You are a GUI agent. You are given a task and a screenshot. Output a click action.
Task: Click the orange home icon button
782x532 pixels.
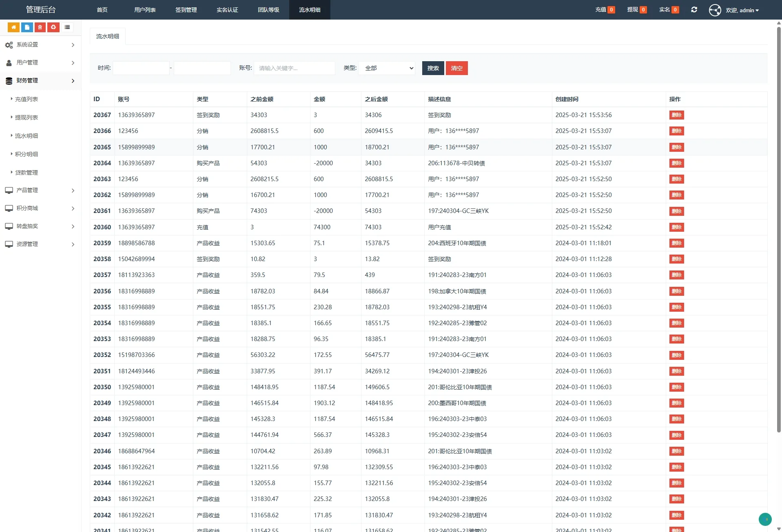coord(13,27)
